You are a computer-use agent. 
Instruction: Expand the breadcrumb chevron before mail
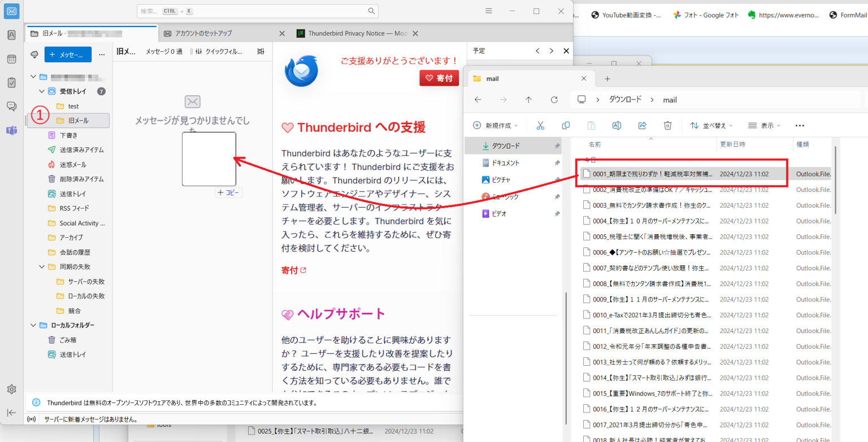[x=652, y=100]
